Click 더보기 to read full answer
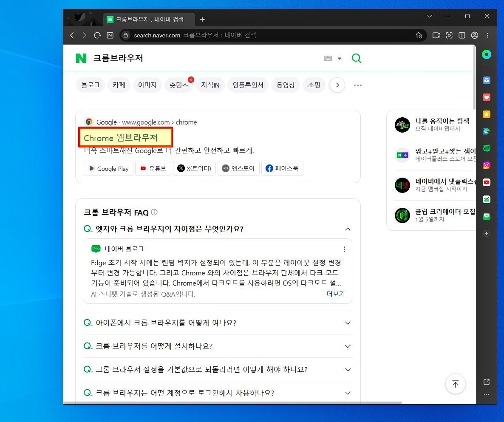 [x=336, y=294]
